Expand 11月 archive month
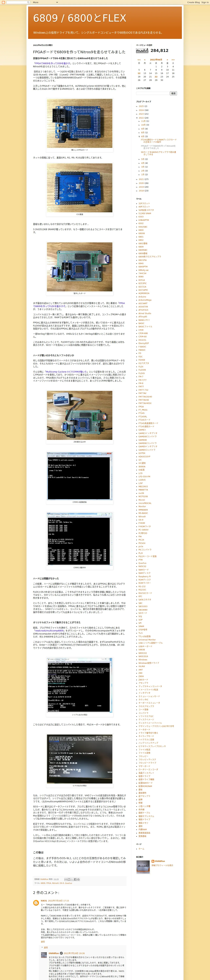The image size is (210, 980). coord(140,121)
